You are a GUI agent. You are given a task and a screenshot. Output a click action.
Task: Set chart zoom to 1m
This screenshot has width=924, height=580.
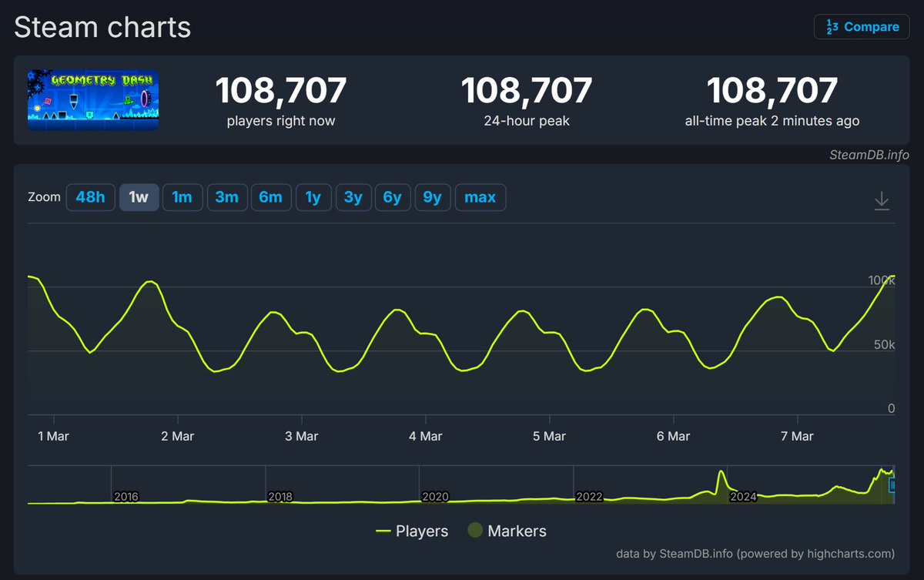tap(182, 197)
